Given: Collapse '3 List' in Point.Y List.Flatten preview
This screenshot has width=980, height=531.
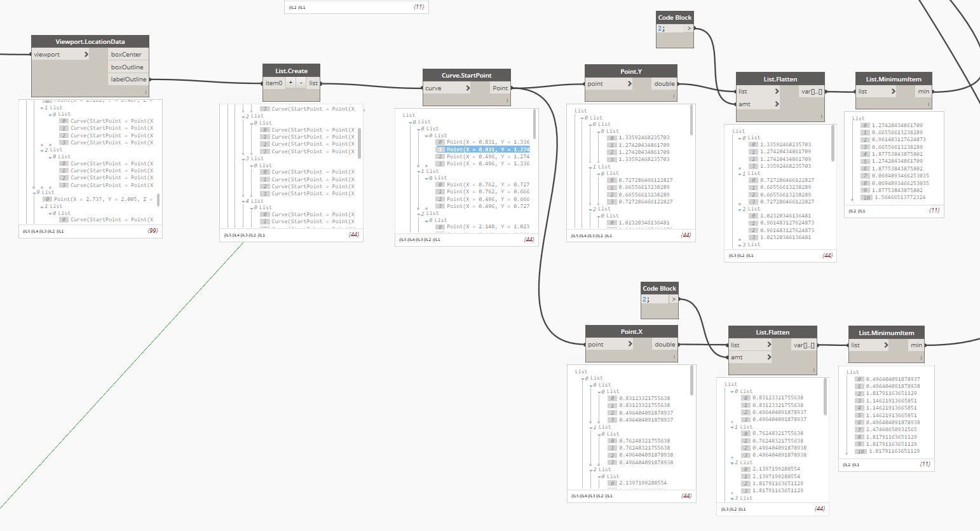Looking at the screenshot, I should point(741,245).
